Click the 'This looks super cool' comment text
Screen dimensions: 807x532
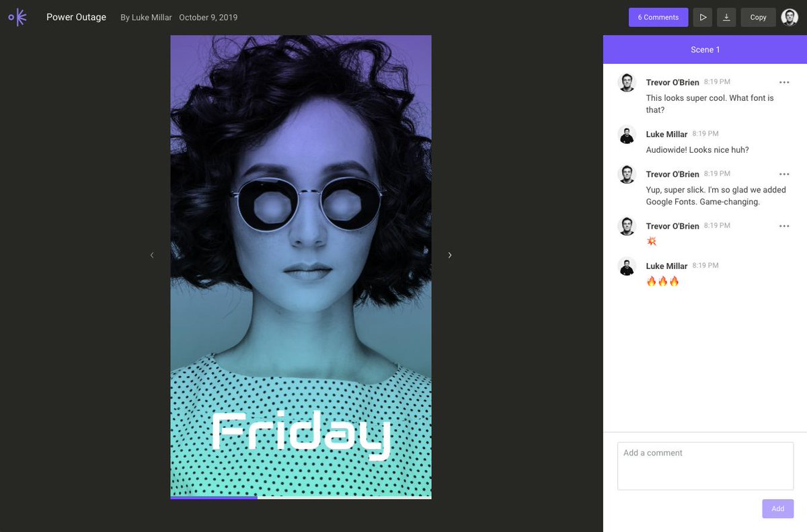709,104
